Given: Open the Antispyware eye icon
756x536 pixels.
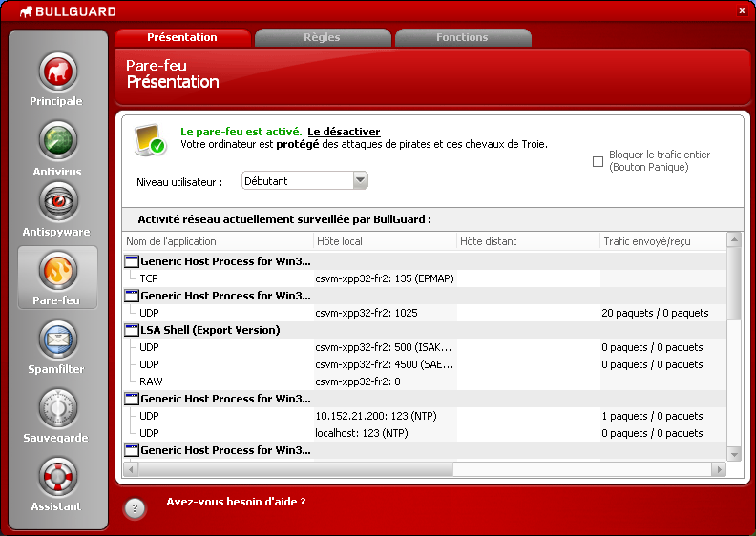Looking at the screenshot, I should (58, 201).
